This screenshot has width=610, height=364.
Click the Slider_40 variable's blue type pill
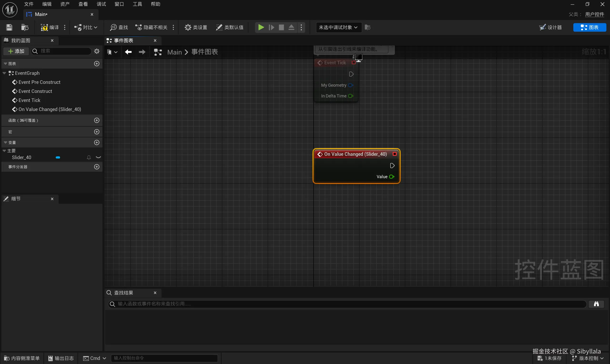[x=58, y=157]
